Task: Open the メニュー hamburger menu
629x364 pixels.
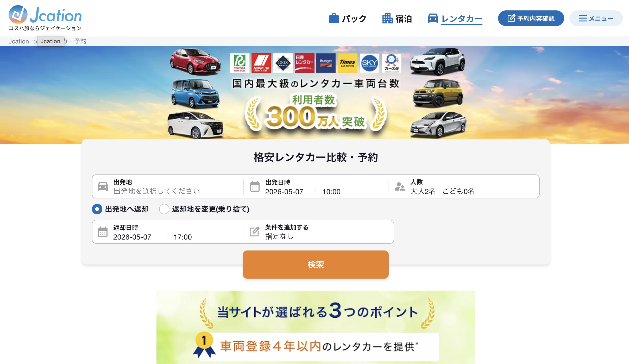Action: click(596, 18)
